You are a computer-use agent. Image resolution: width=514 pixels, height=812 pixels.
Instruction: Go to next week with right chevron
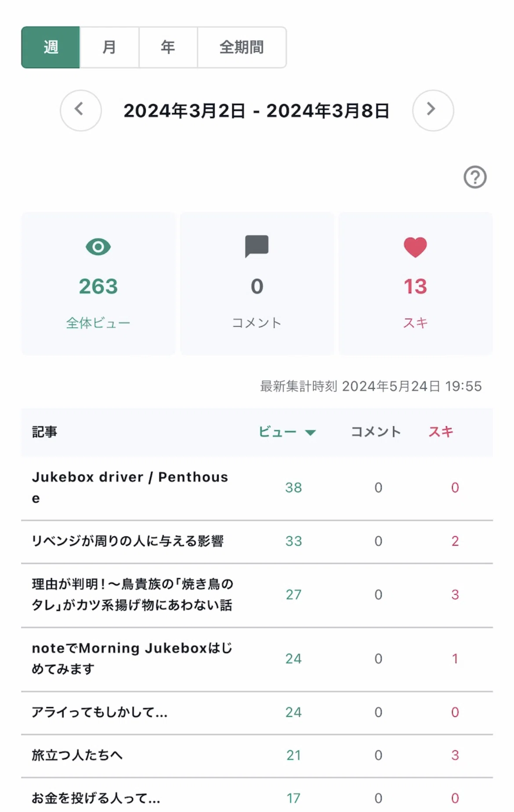pos(433,111)
